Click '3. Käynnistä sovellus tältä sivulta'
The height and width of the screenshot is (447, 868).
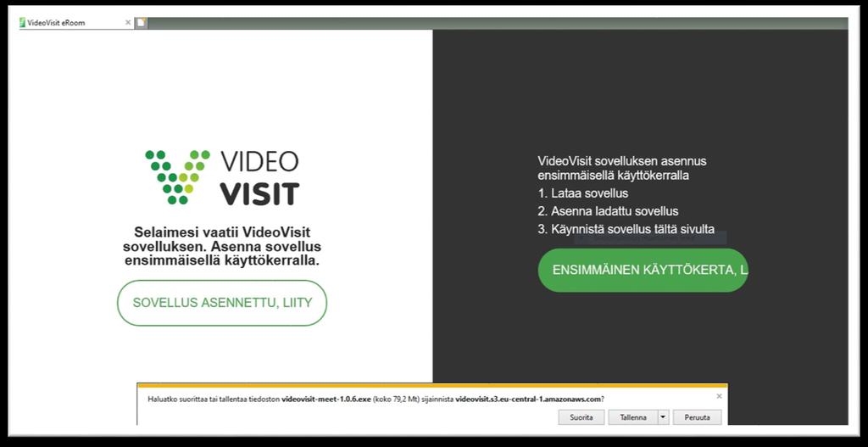click(626, 229)
